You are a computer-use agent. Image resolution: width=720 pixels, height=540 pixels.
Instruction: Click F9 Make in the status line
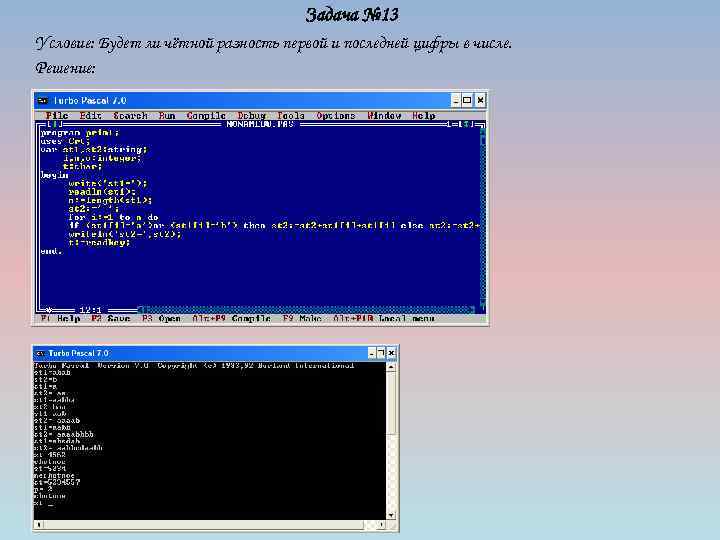pos(302,318)
